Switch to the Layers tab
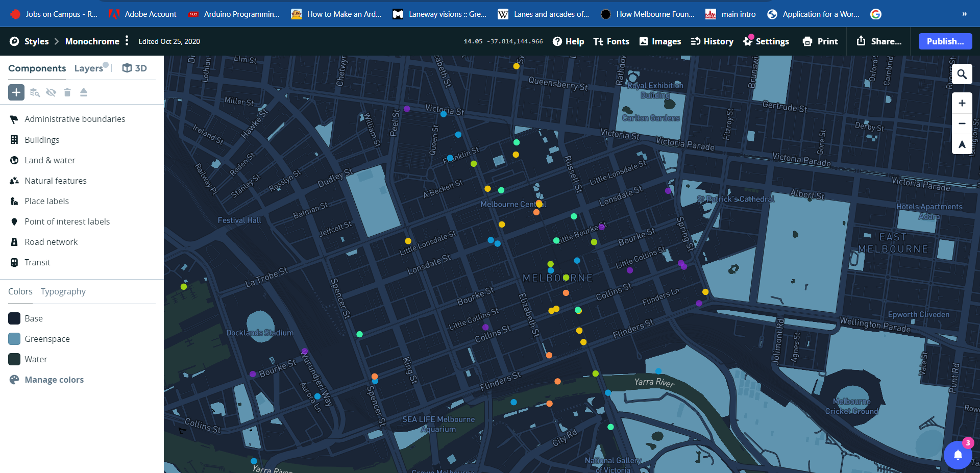 point(88,68)
